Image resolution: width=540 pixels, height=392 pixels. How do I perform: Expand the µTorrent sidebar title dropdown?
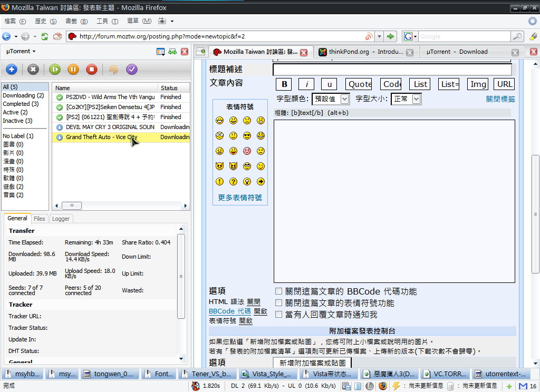[21, 52]
